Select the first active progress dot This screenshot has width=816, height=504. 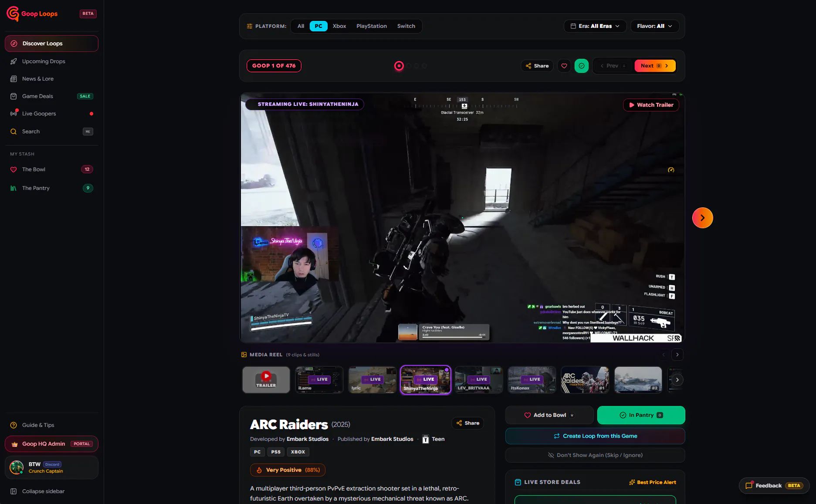pyautogui.click(x=399, y=66)
